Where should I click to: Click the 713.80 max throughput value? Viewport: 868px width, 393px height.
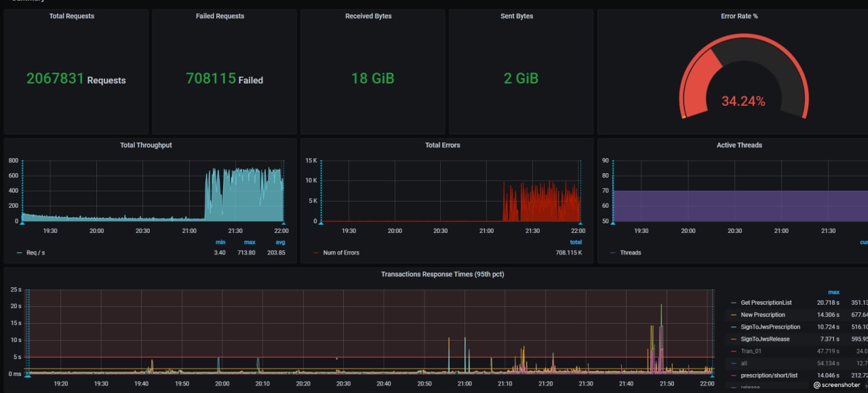245,252
